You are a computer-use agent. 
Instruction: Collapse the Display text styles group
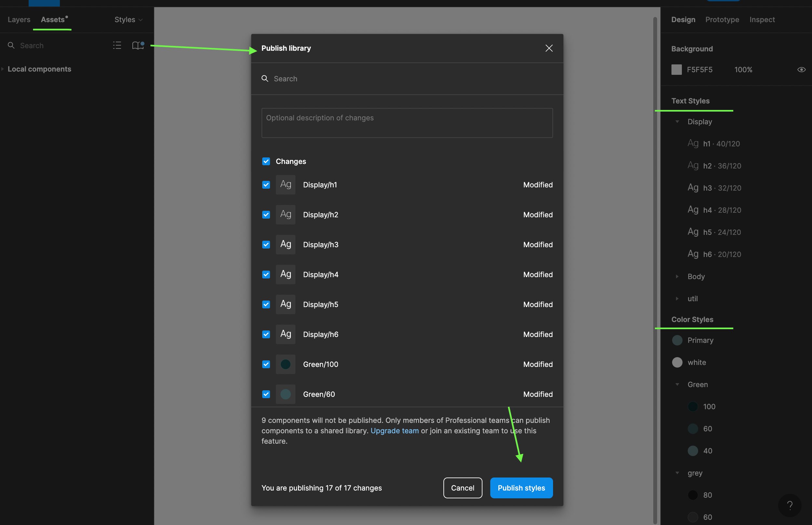click(x=677, y=122)
